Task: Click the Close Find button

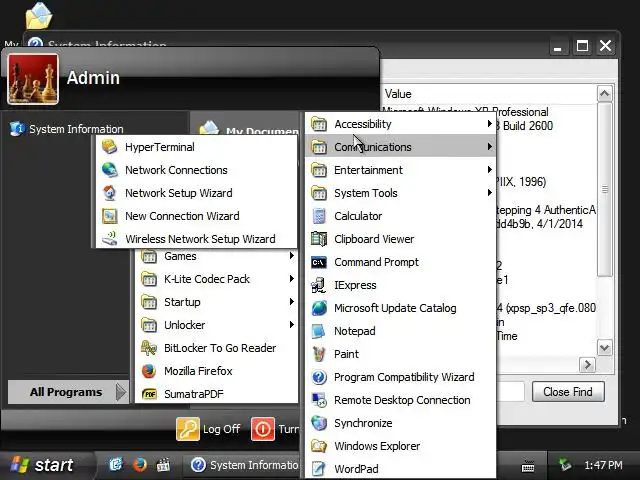Action: pyautogui.click(x=568, y=392)
